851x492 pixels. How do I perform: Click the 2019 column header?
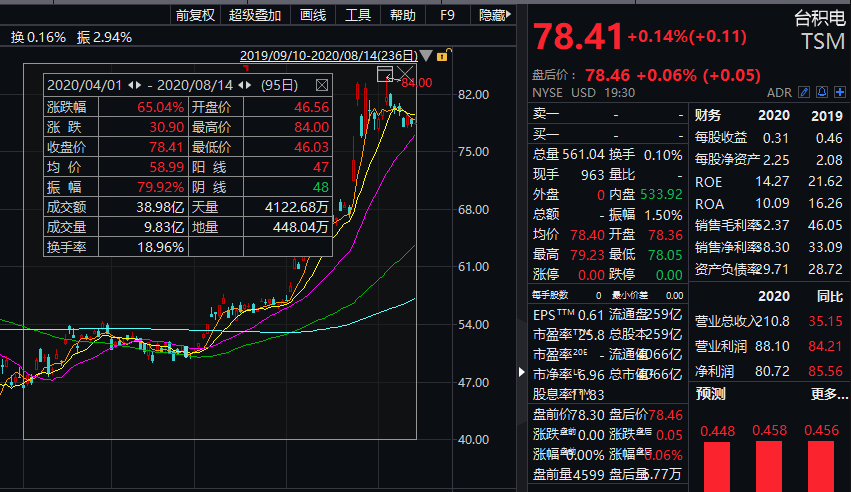(827, 116)
